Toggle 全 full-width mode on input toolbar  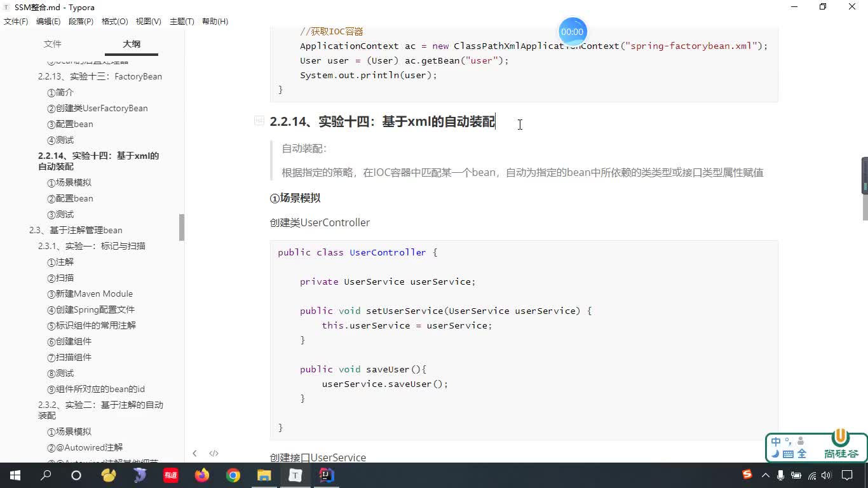coord(802,454)
